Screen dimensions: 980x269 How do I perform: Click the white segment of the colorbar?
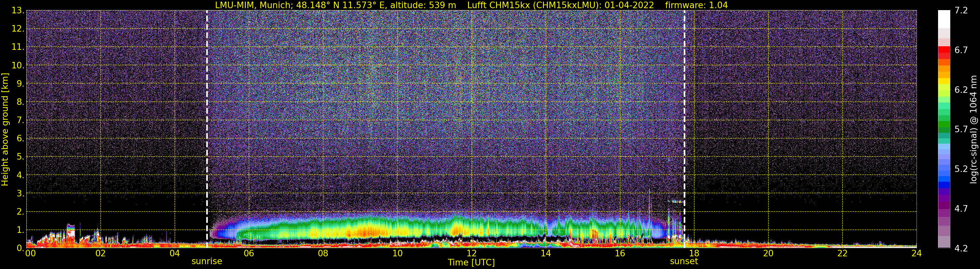(944, 19)
